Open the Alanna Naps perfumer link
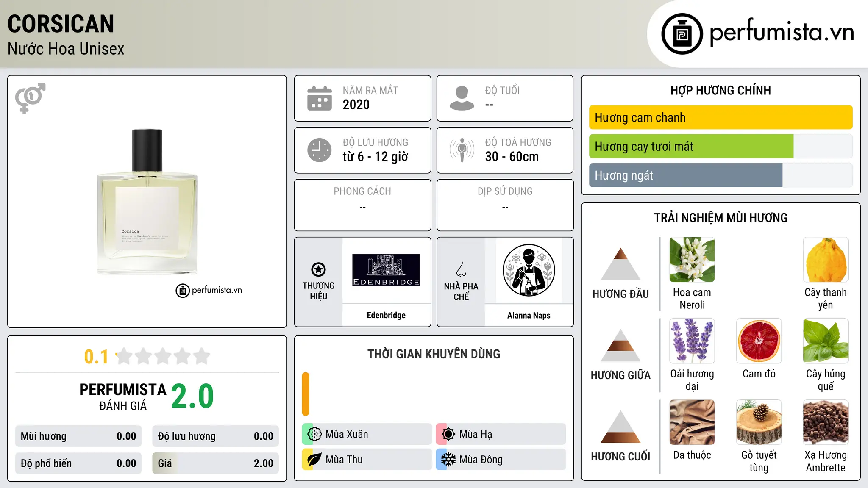 pos(529,315)
